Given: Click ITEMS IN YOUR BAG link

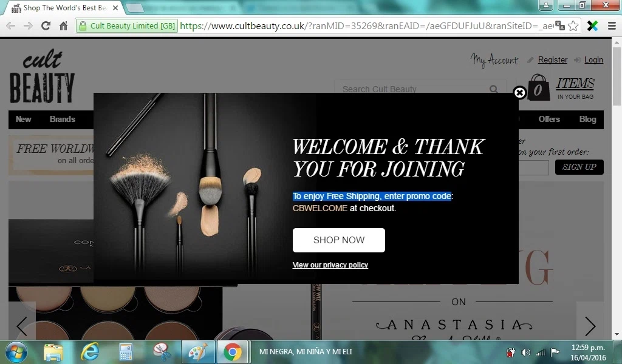Looking at the screenshot, I should [575, 89].
